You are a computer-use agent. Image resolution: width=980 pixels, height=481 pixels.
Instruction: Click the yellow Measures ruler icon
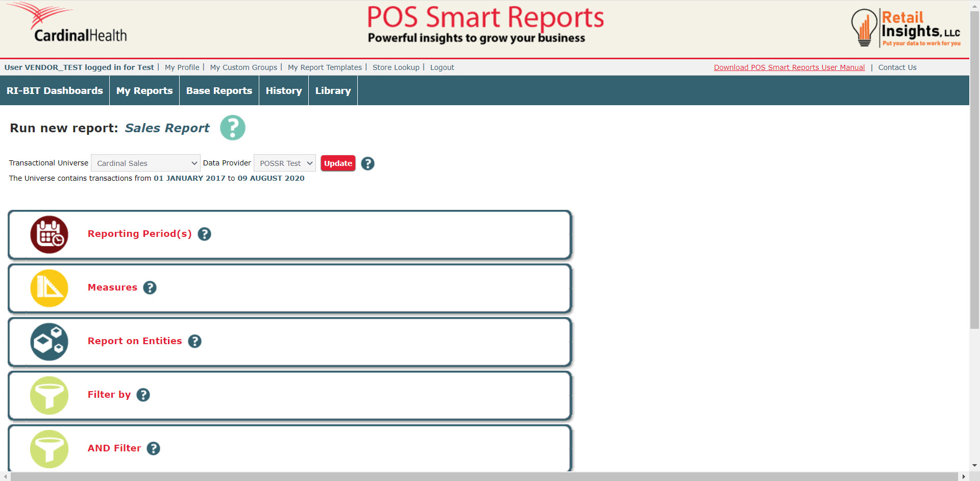49,288
